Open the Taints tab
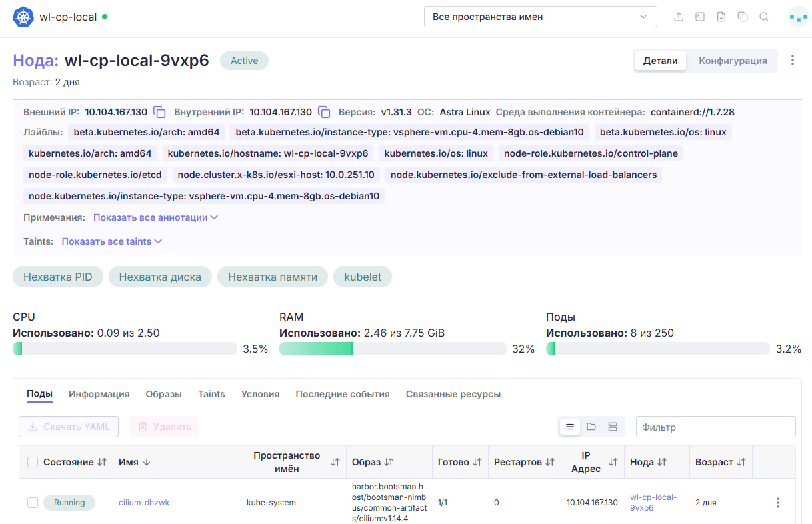Screen dimensions: 812x524 click(x=211, y=394)
